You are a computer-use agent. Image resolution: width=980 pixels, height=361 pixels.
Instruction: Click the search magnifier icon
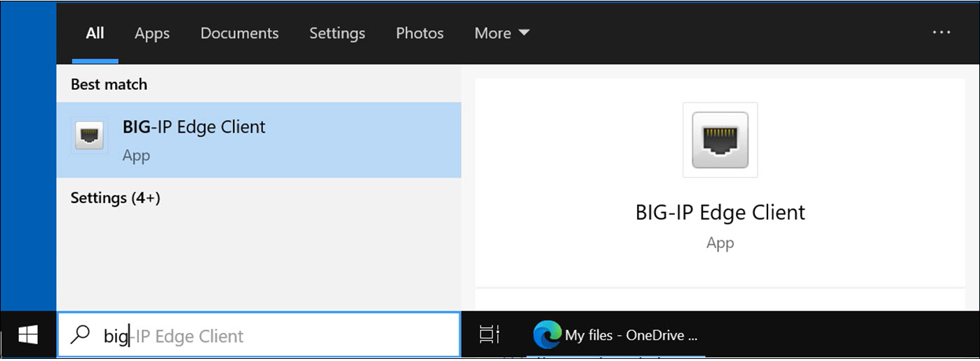click(81, 335)
